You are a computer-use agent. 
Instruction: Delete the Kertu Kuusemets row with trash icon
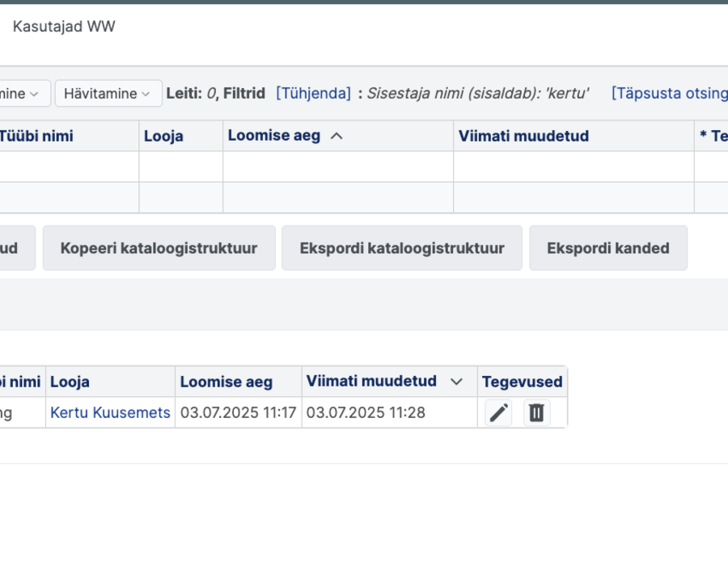click(537, 412)
